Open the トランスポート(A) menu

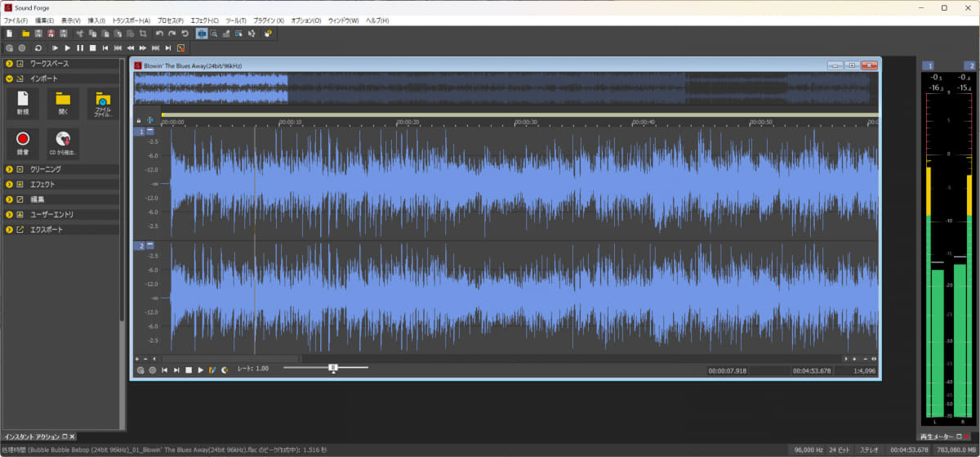(x=131, y=20)
